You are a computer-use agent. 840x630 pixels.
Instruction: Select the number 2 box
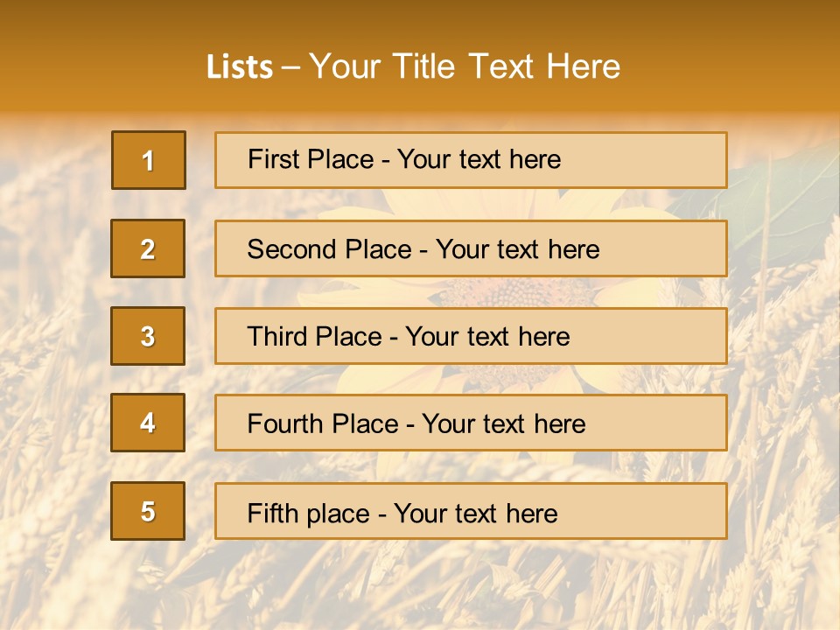pos(148,248)
